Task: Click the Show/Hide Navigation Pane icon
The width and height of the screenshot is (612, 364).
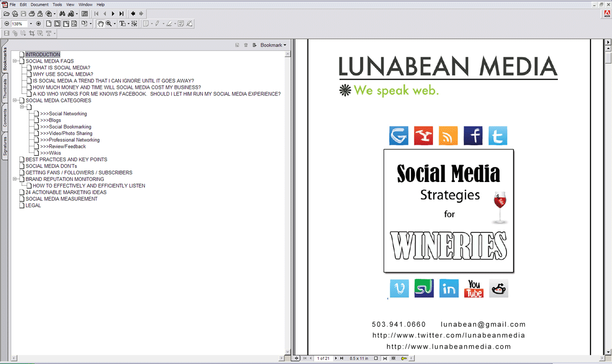Action: tap(85, 14)
